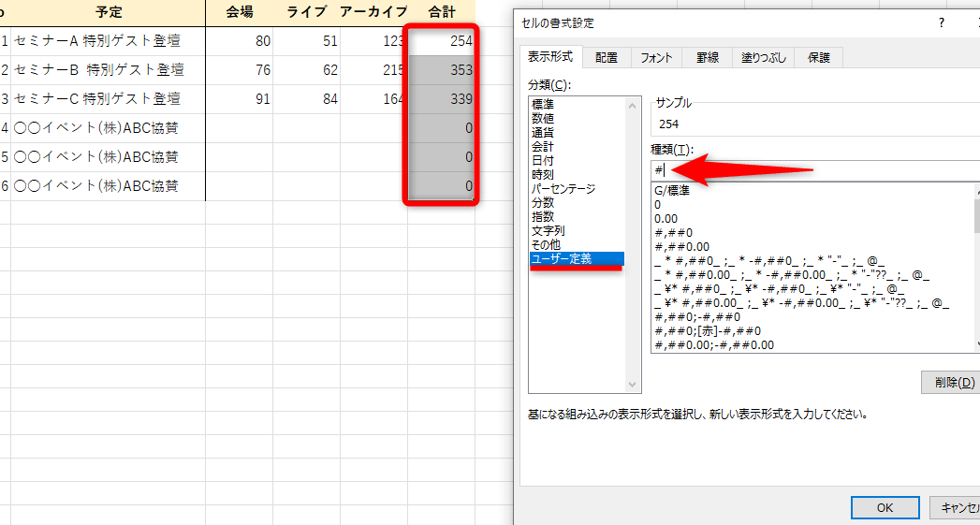Screen dimensions: 980x525
Task: Click the キャンセル button
Action: pyautogui.click(x=955, y=507)
